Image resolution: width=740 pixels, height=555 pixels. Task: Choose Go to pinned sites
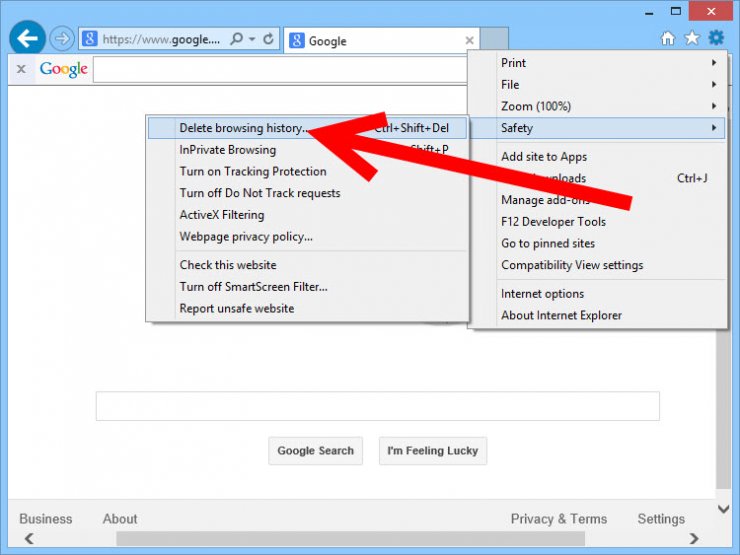coord(597,244)
